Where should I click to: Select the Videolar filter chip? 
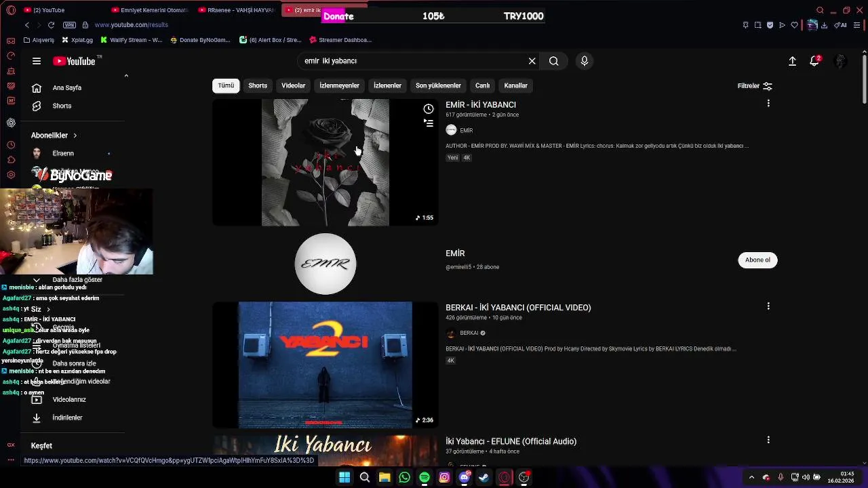click(293, 85)
